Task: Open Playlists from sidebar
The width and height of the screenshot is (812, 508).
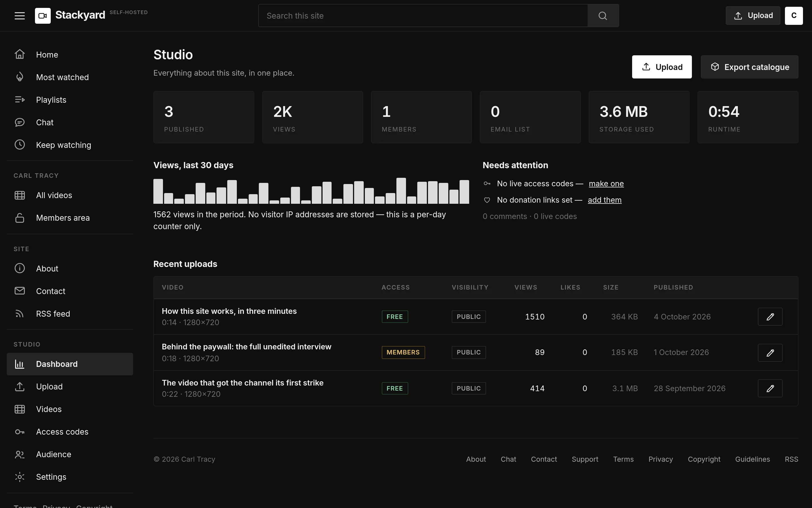Action: (x=70, y=100)
